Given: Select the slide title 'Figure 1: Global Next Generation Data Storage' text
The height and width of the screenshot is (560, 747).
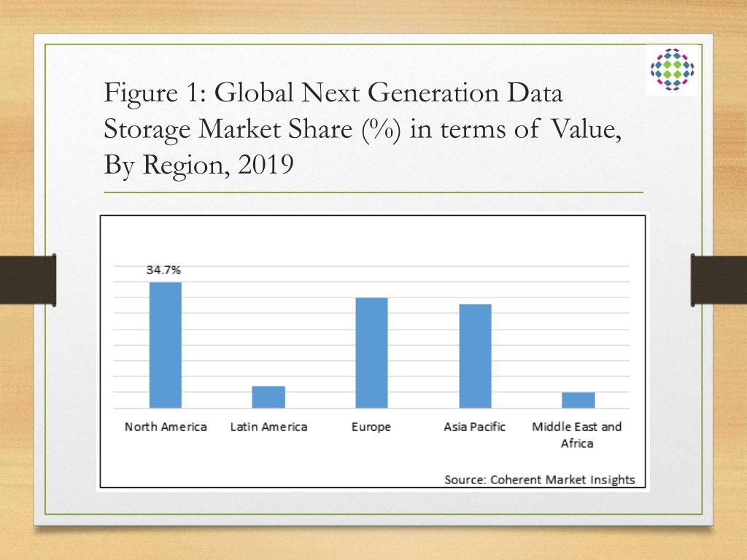Looking at the screenshot, I should point(363,128).
